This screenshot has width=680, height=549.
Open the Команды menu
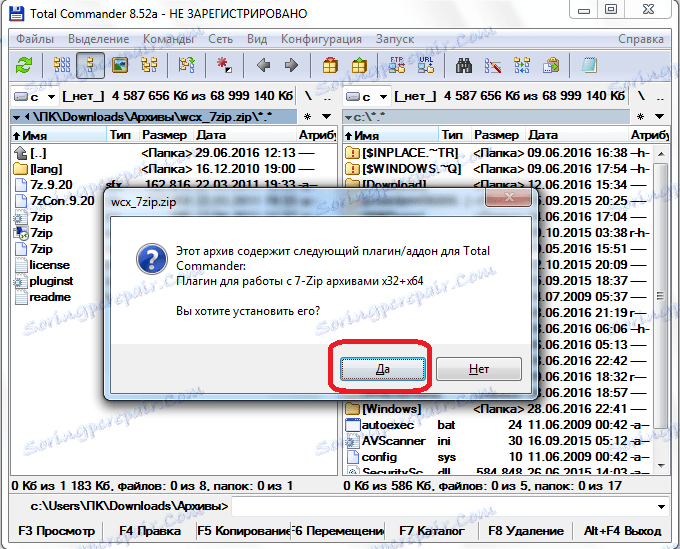169,39
